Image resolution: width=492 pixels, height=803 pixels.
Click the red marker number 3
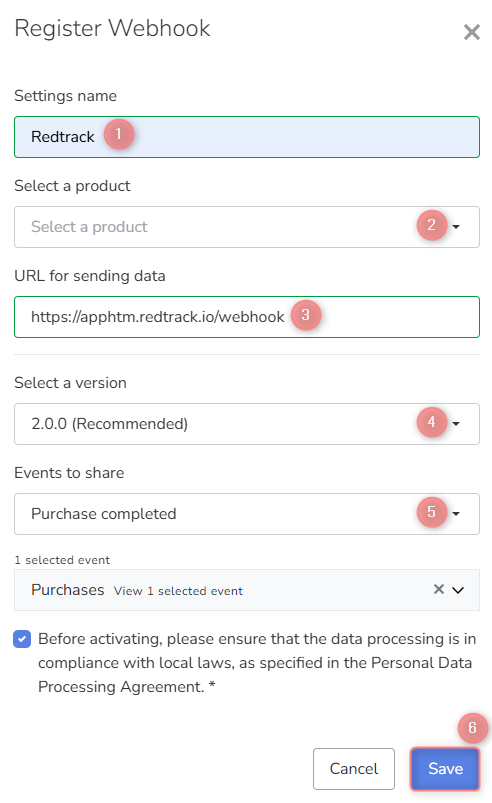coord(306,315)
